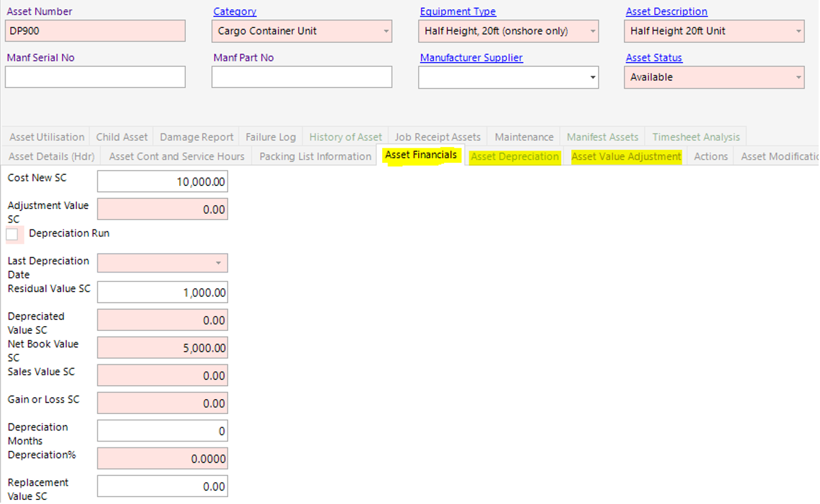
Task: Open the Last Depreciation Date picker
Action: 219,263
